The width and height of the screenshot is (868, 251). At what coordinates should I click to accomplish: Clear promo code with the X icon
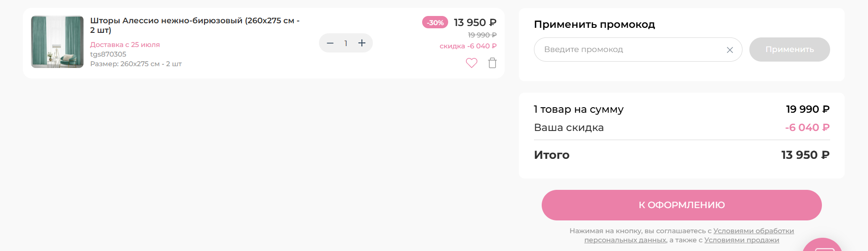(730, 50)
